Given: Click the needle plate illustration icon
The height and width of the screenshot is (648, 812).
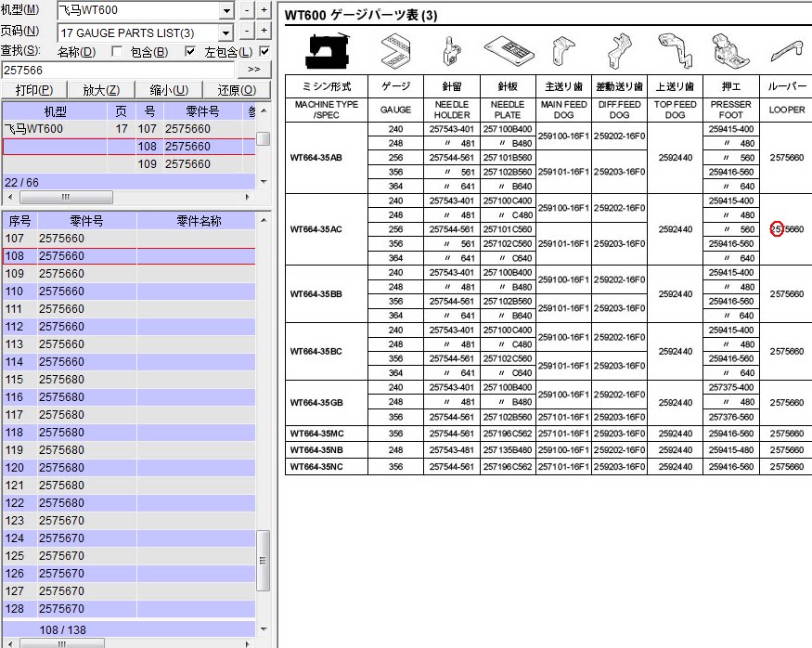Looking at the screenshot, I should point(509,51).
